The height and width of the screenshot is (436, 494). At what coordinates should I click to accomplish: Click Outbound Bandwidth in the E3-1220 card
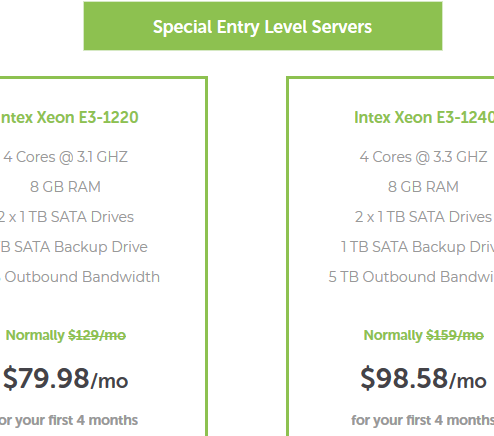coord(80,277)
